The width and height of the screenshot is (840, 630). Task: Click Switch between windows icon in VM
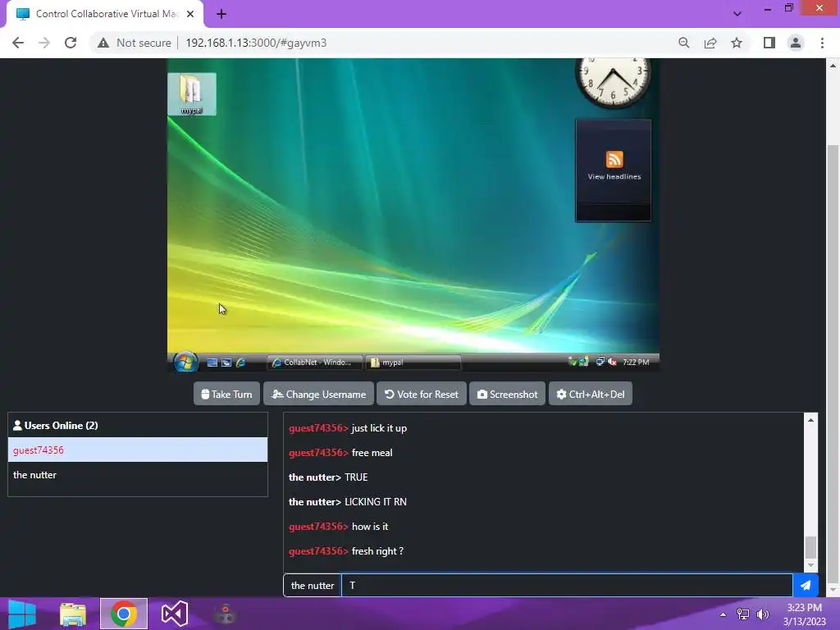click(226, 363)
